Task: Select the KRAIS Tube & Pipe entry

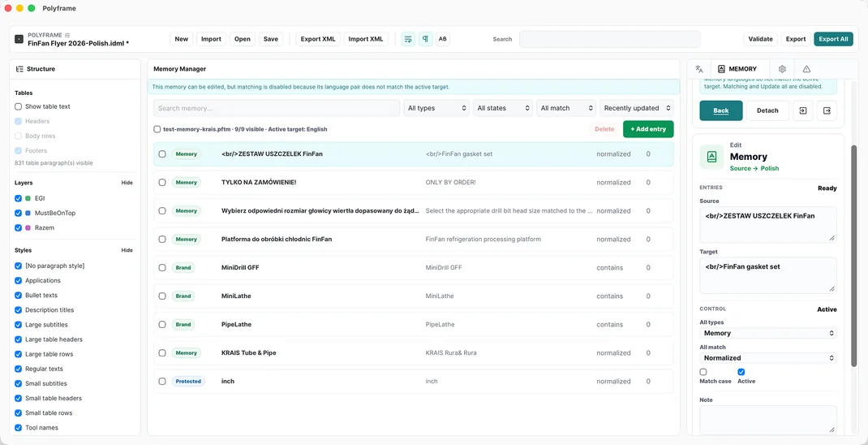Action: click(414, 353)
